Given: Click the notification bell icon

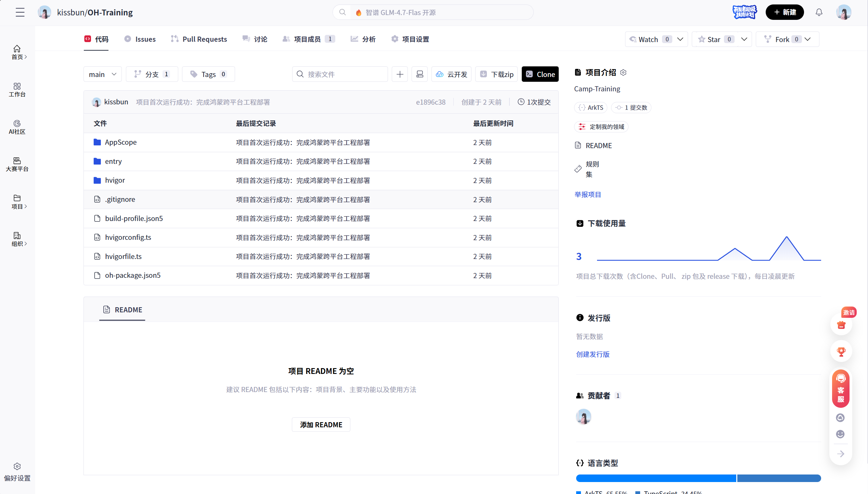Looking at the screenshot, I should click(x=819, y=12).
